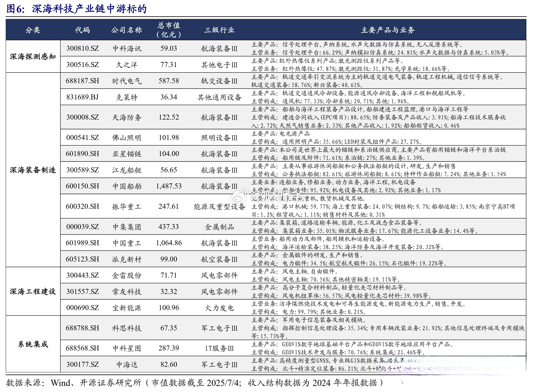Click the code 600320.SH

[x=83, y=206]
